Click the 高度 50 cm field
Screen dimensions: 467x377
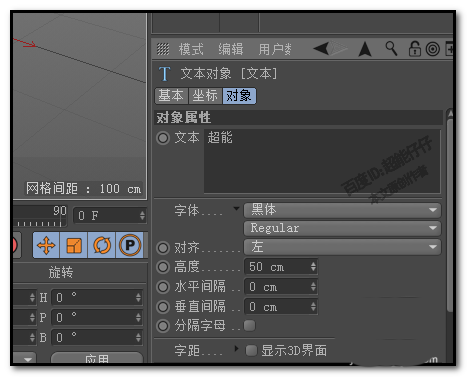click(281, 267)
